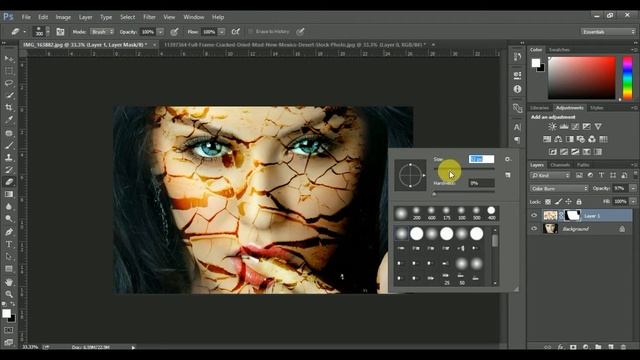Choose the recent brush labeled 175

[446, 213]
